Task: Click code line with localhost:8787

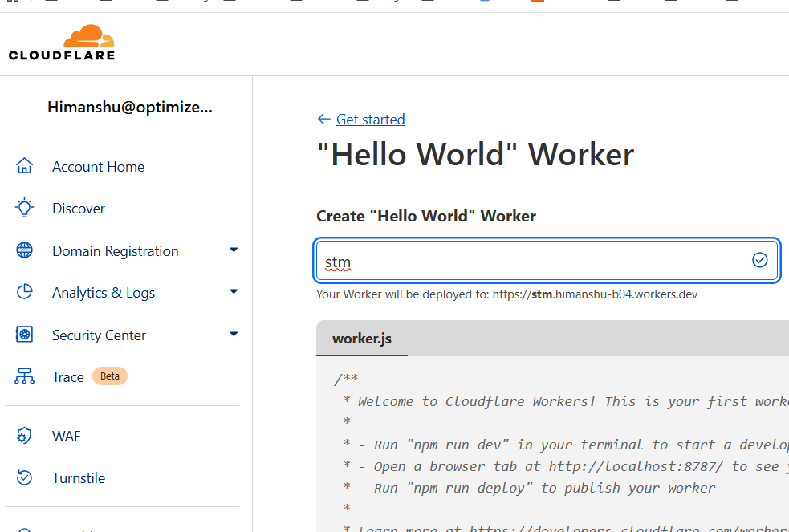Action: [x=566, y=467]
